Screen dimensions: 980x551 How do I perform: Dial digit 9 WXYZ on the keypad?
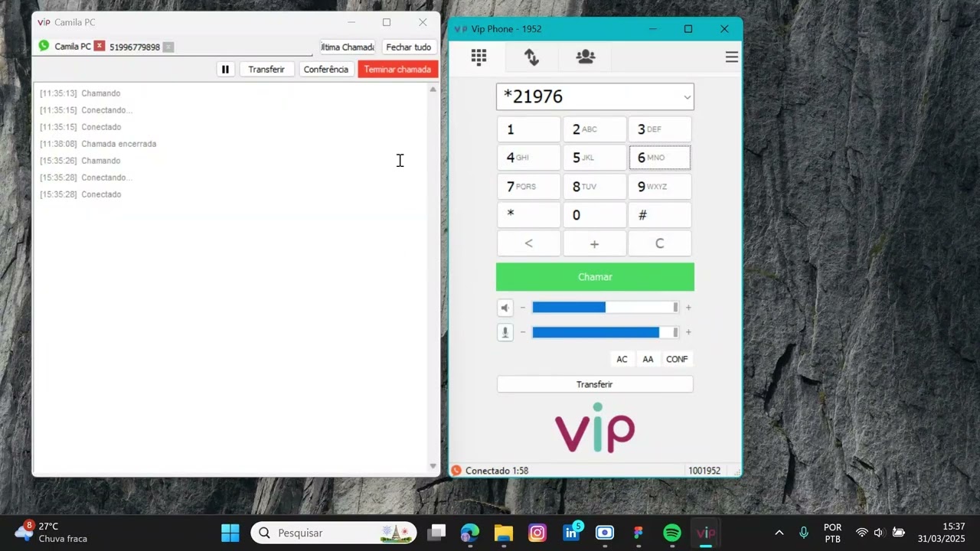pyautogui.click(x=659, y=187)
